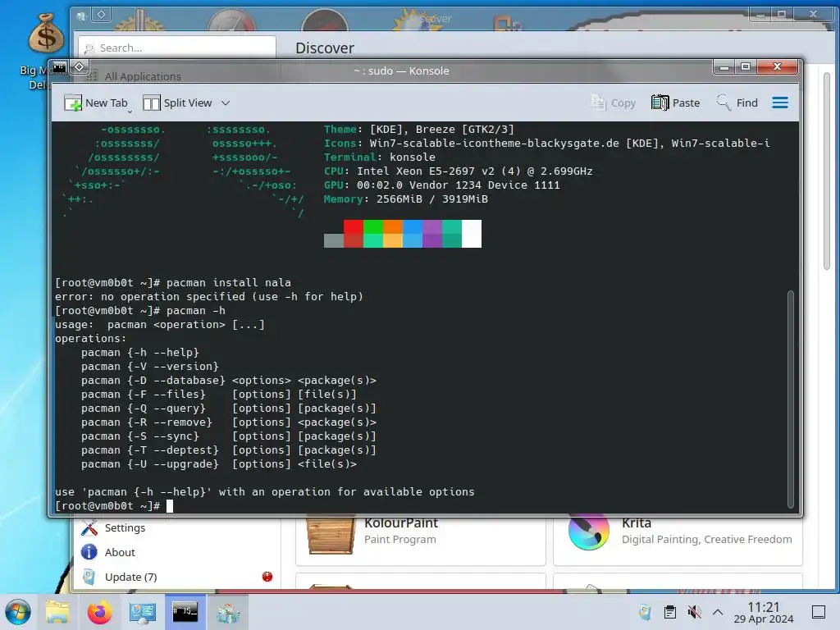Click the Discover Settings tools icon
840x630 pixels.
tap(89, 527)
